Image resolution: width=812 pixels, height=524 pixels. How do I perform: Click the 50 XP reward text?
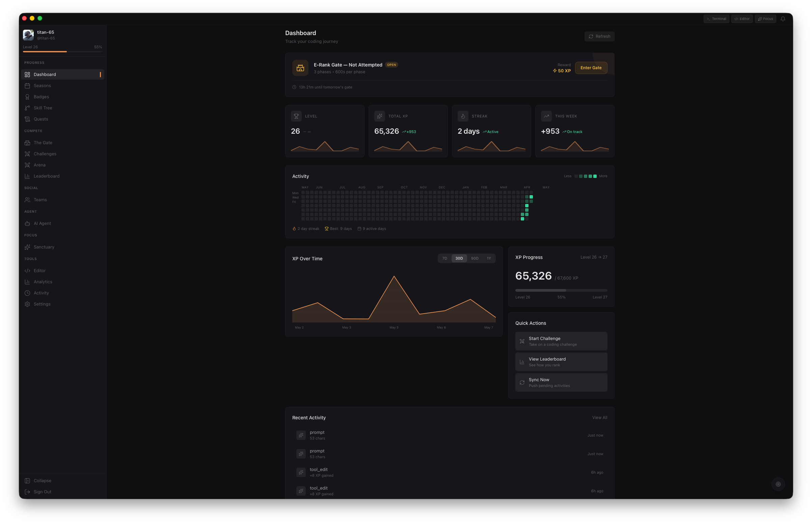click(x=561, y=71)
